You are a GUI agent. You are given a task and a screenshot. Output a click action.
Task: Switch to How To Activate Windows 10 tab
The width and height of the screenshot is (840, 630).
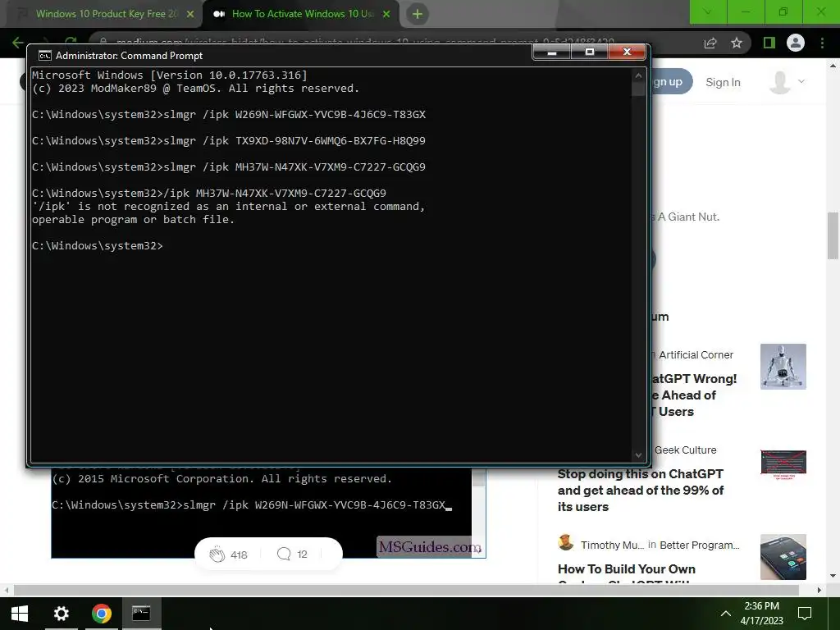click(x=301, y=14)
